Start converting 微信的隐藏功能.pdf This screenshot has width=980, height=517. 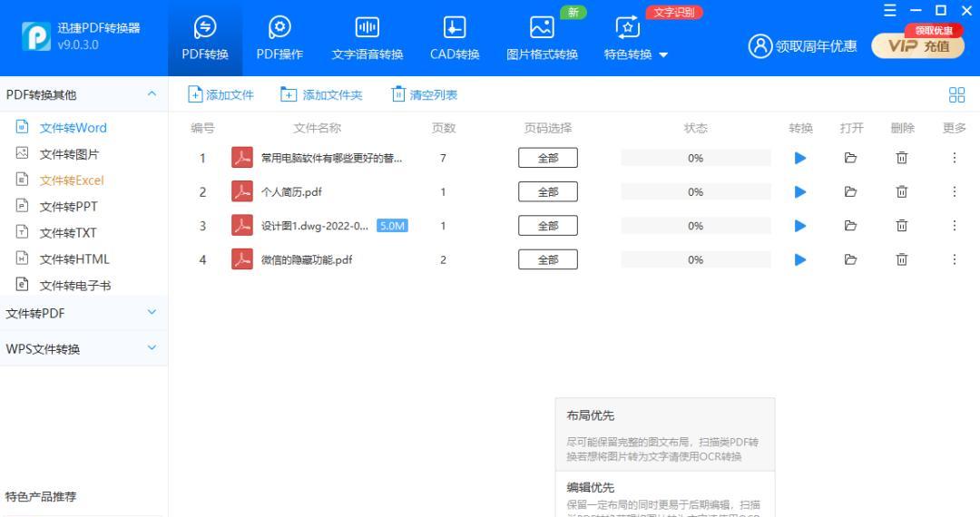click(800, 259)
